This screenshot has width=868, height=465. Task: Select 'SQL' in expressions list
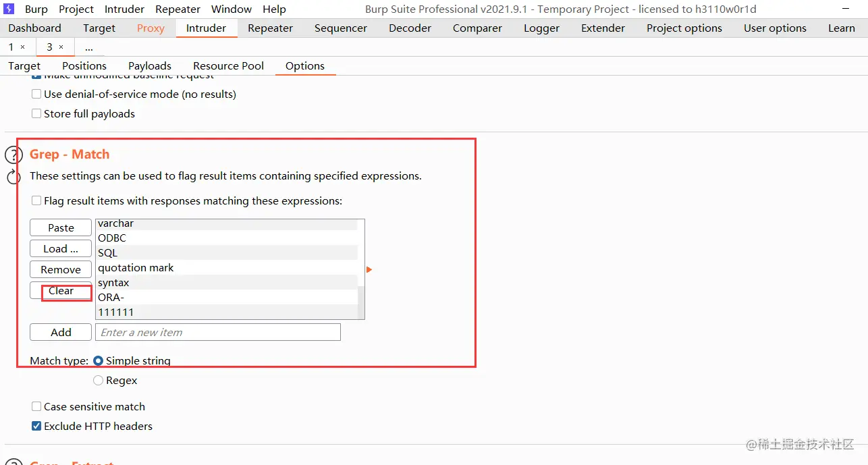tap(226, 253)
